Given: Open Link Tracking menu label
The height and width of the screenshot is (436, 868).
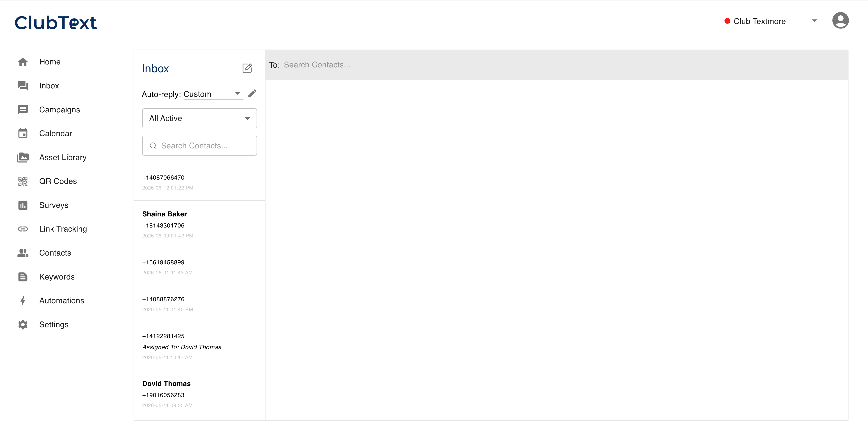Looking at the screenshot, I should (x=63, y=229).
